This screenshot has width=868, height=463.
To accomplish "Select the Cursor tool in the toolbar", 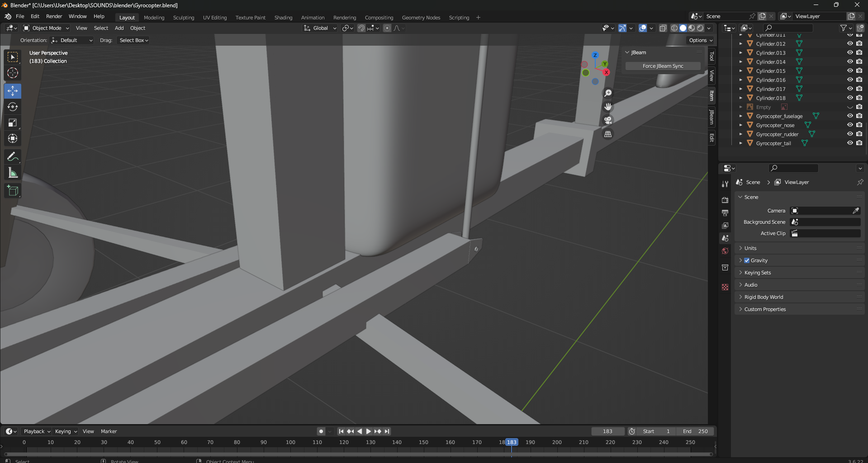I will pos(13,73).
